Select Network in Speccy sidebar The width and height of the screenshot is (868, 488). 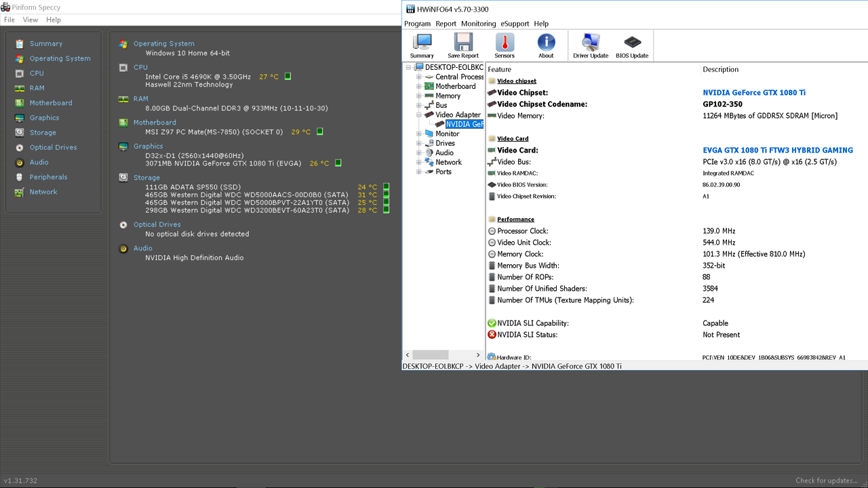43,192
